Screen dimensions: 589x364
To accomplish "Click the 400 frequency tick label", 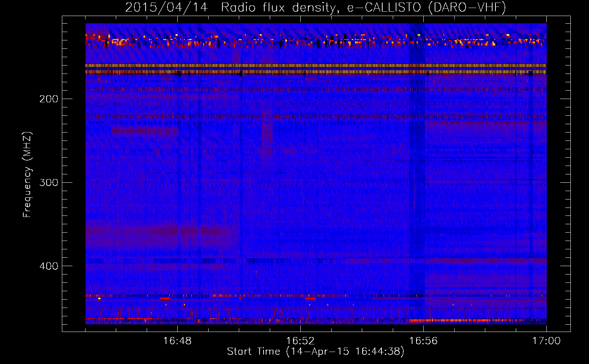I will pyautogui.click(x=48, y=266).
